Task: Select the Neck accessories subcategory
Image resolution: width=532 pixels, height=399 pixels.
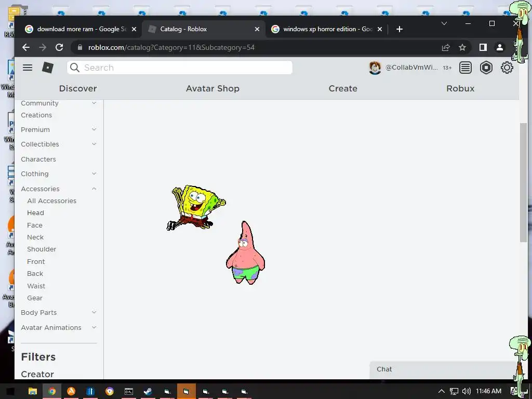Action: pyautogui.click(x=35, y=237)
